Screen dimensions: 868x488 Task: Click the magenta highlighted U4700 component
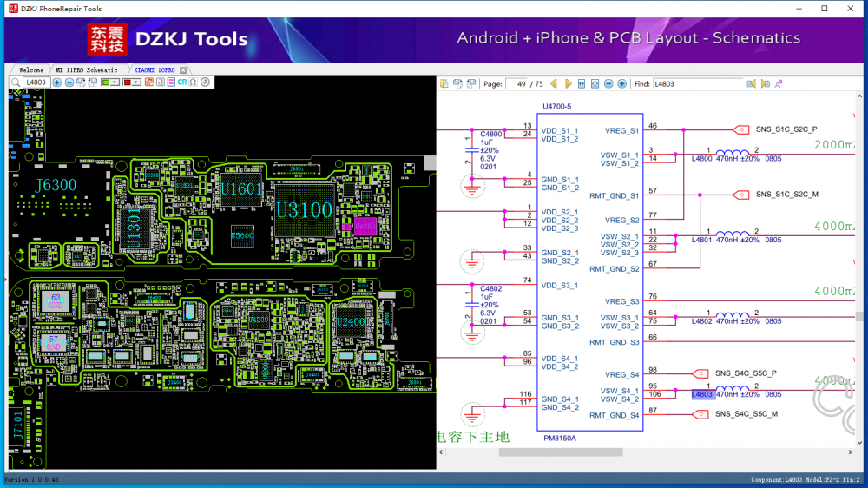click(x=365, y=226)
